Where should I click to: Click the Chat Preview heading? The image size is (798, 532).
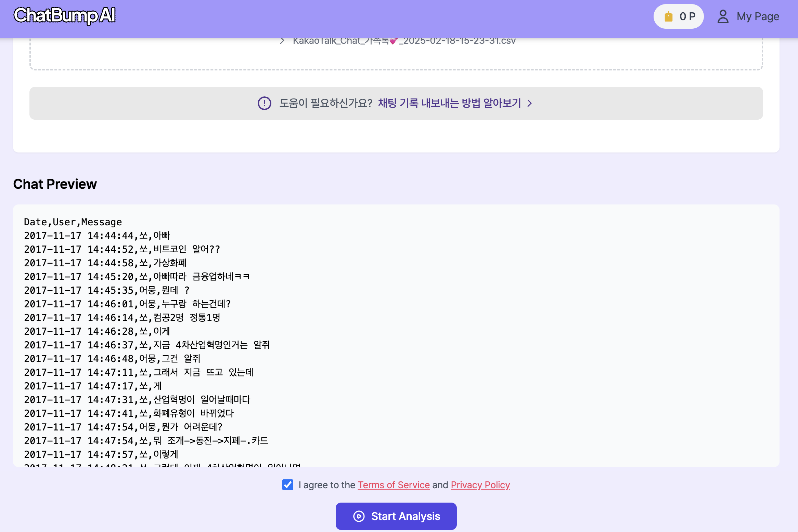tap(55, 184)
